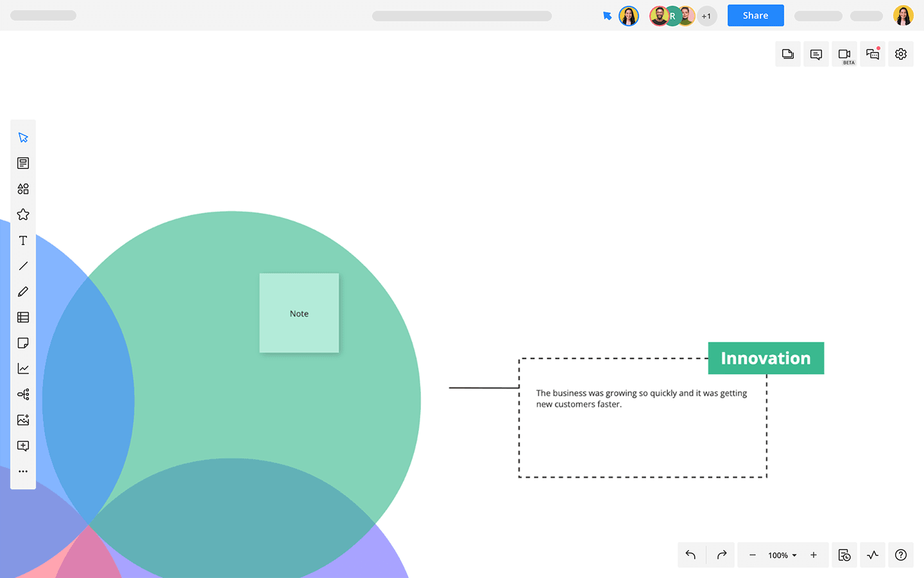
Task: Open the star icons tool
Action: click(23, 215)
